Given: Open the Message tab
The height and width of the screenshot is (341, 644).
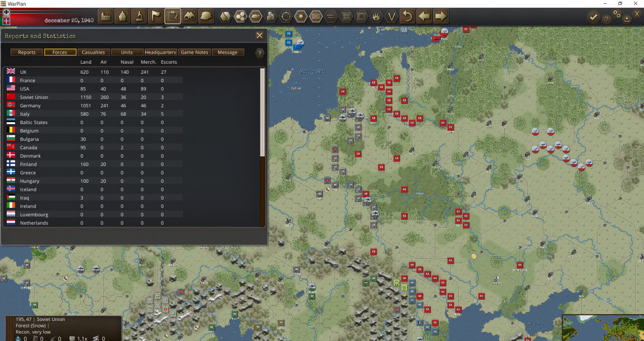Looking at the screenshot, I should point(228,52).
